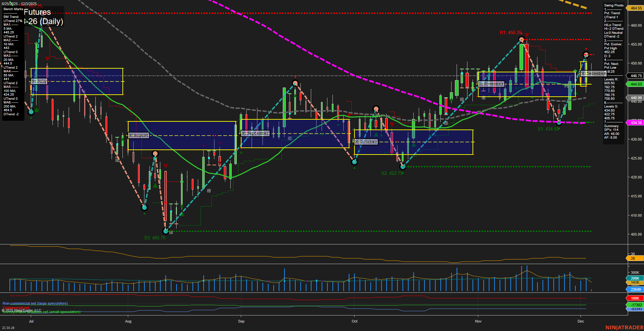Click the ZC 03-26 instrument label

(x=8, y=327)
